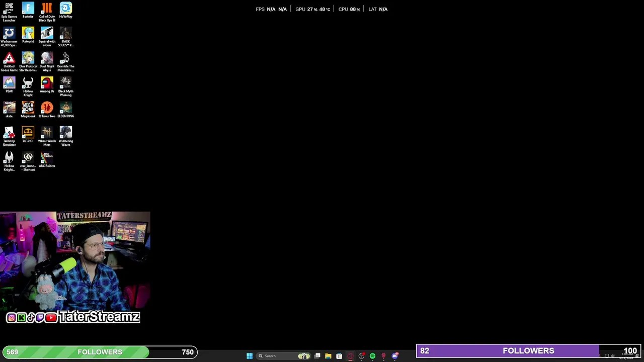
Task: Select the Hollow Knight Silksong icon in bottom row
Action: point(9,162)
